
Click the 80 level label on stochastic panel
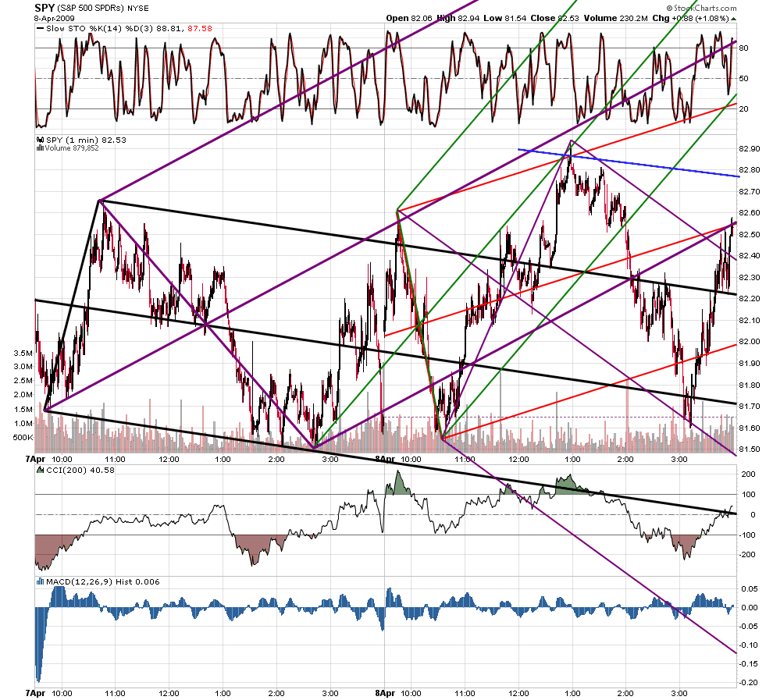(743, 48)
